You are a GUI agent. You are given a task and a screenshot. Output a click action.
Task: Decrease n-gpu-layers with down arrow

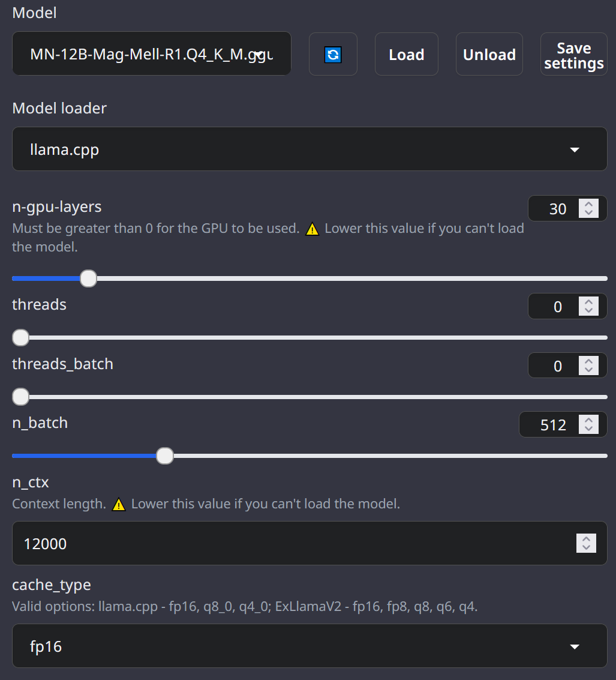pyautogui.click(x=588, y=213)
